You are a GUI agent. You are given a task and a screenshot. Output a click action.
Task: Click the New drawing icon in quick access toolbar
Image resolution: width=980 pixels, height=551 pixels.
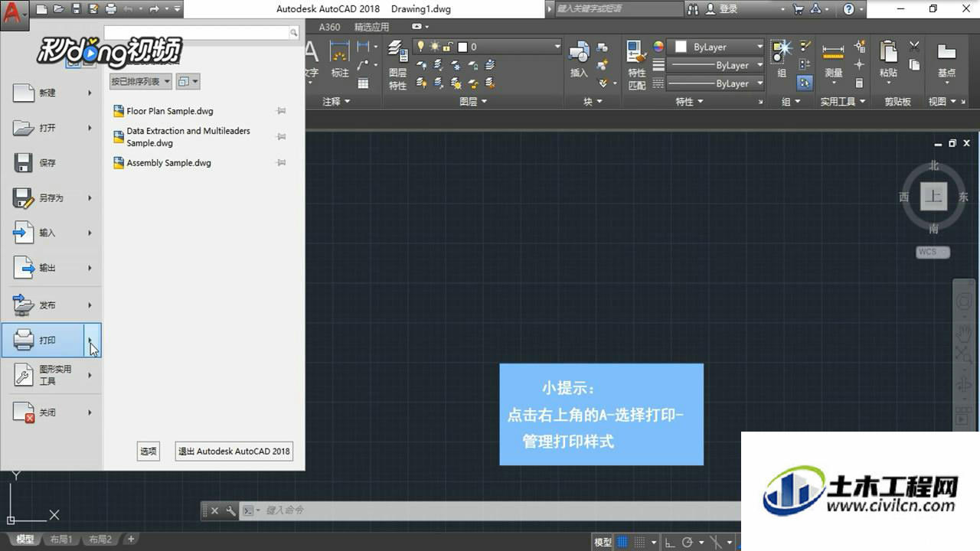41,9
